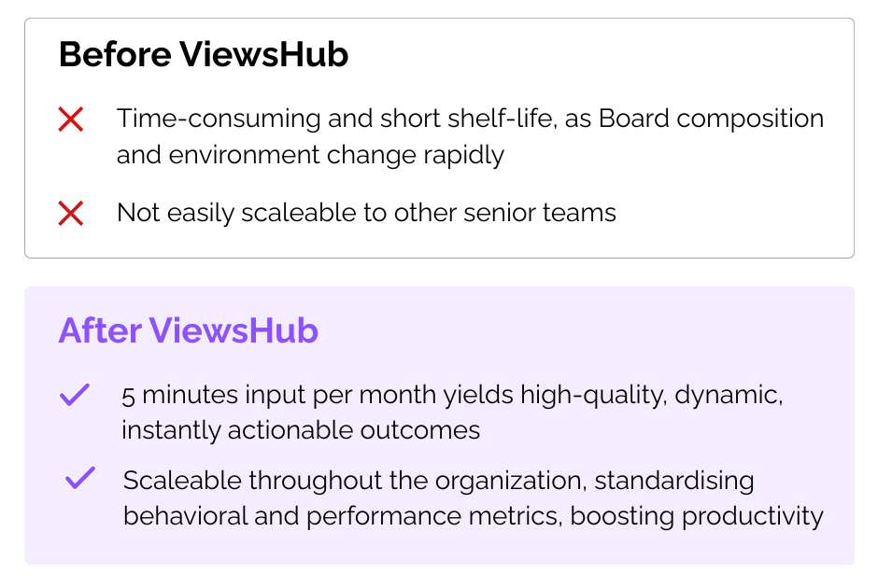878x588 pixels.
Task: Click the red X beside Time-consuming item
Action: [71, 119]
